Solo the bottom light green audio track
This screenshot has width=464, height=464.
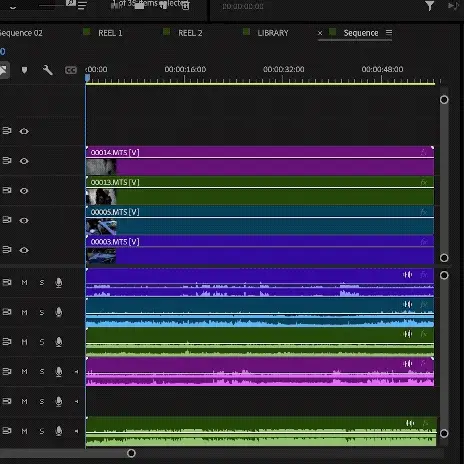42,431
